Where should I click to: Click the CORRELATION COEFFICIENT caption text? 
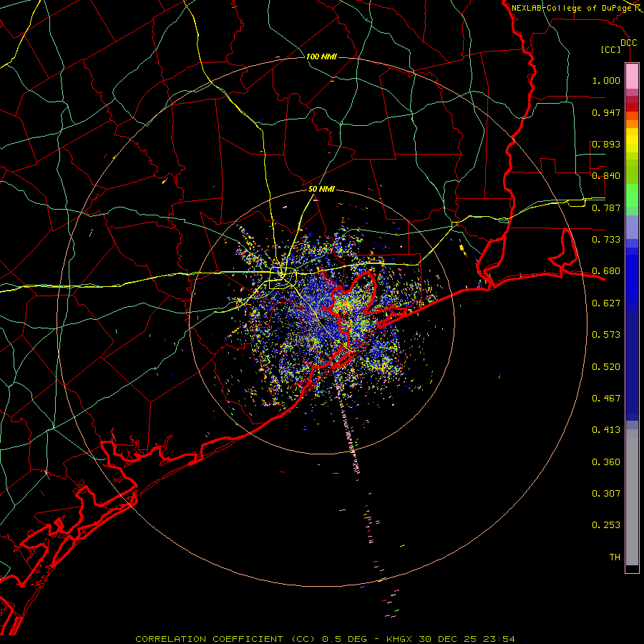tap(225, 639)
